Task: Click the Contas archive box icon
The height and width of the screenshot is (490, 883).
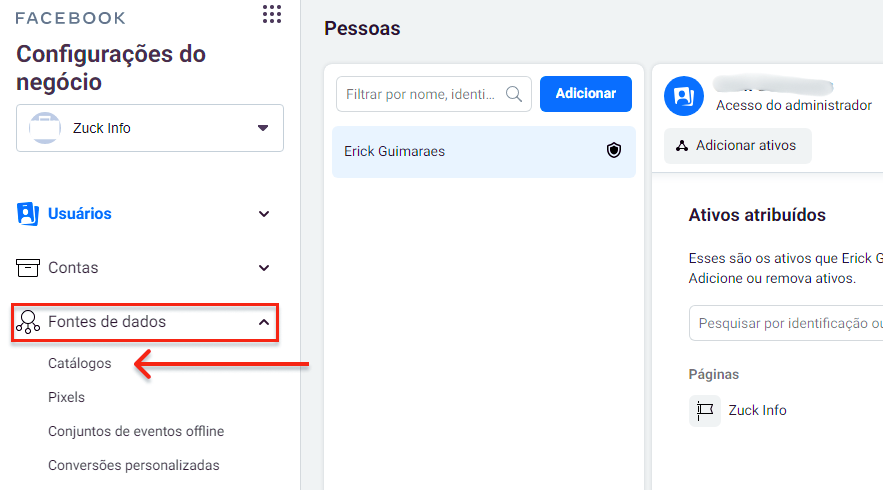Action: (28, 268)
